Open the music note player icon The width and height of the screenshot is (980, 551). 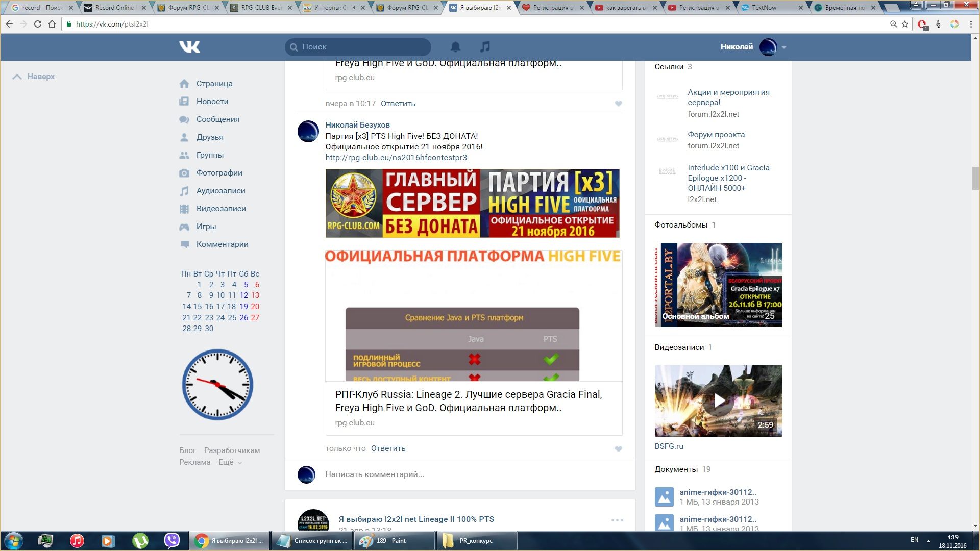[x=485, y=47]
